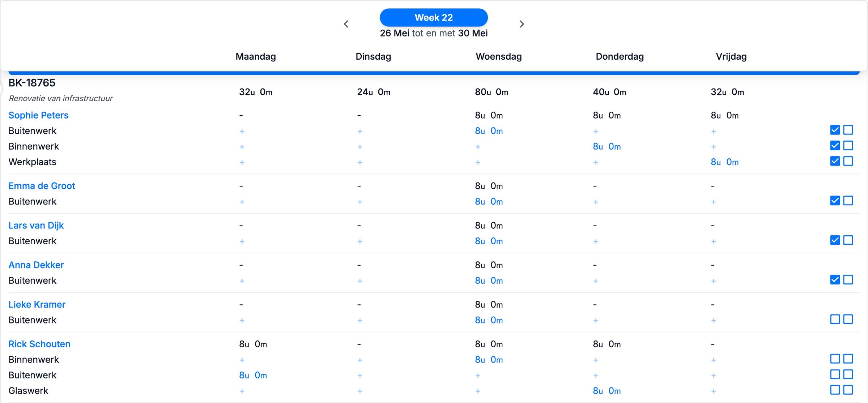The image size is (868, 403).
Task: Add Buitenwerk hours for Rick Schouten on Woensdag
Action: point(478,376)
